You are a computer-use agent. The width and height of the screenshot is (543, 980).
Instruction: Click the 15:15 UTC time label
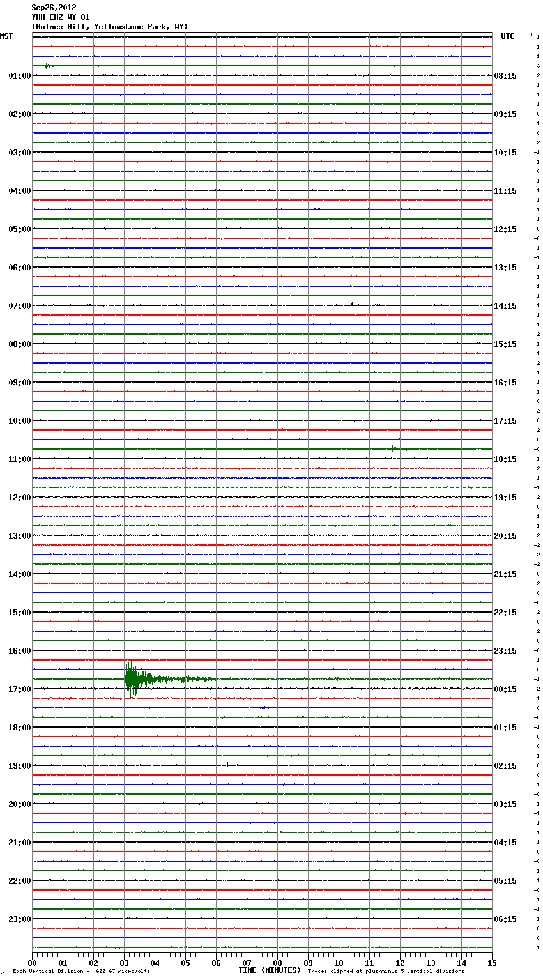[505, 344]
